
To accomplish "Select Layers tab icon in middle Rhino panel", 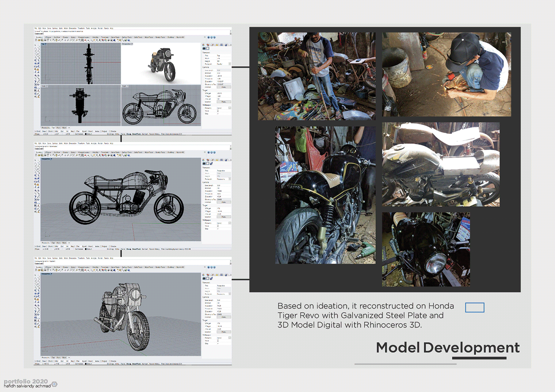I will coord(208,160).
